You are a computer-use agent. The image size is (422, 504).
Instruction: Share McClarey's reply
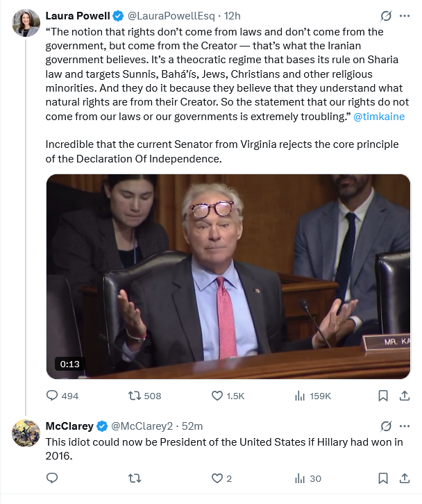click(x=405, y=478)
